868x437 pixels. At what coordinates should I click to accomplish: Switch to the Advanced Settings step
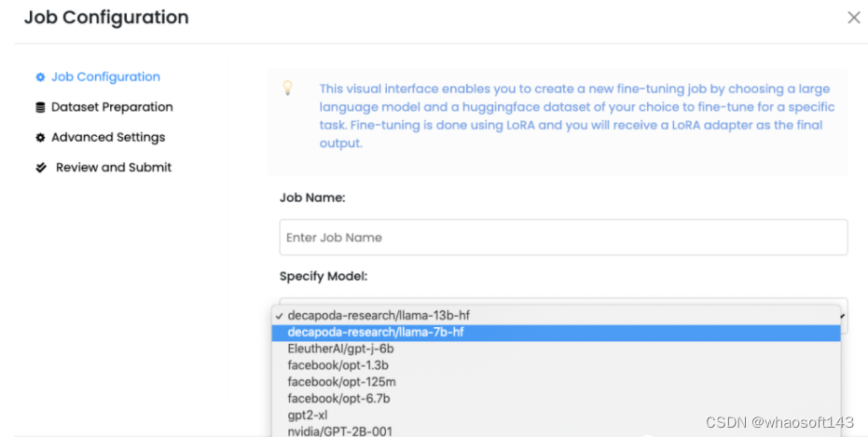pos(108,137)
